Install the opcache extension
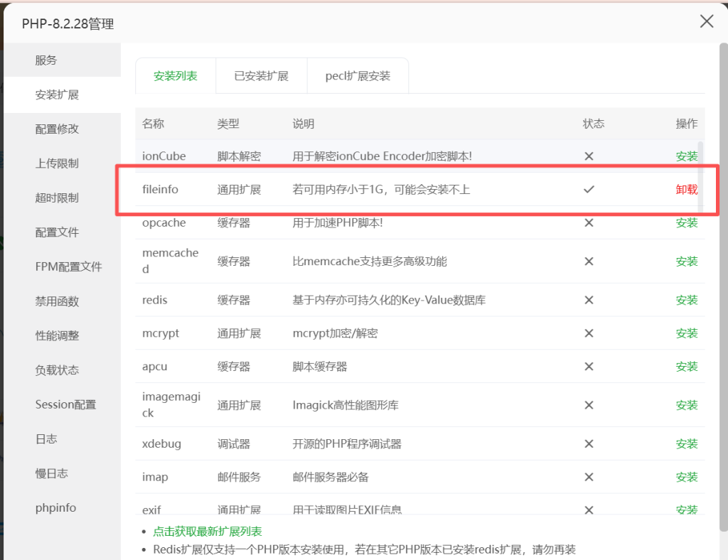The image size is (728, 560). (x=686, y=222)
